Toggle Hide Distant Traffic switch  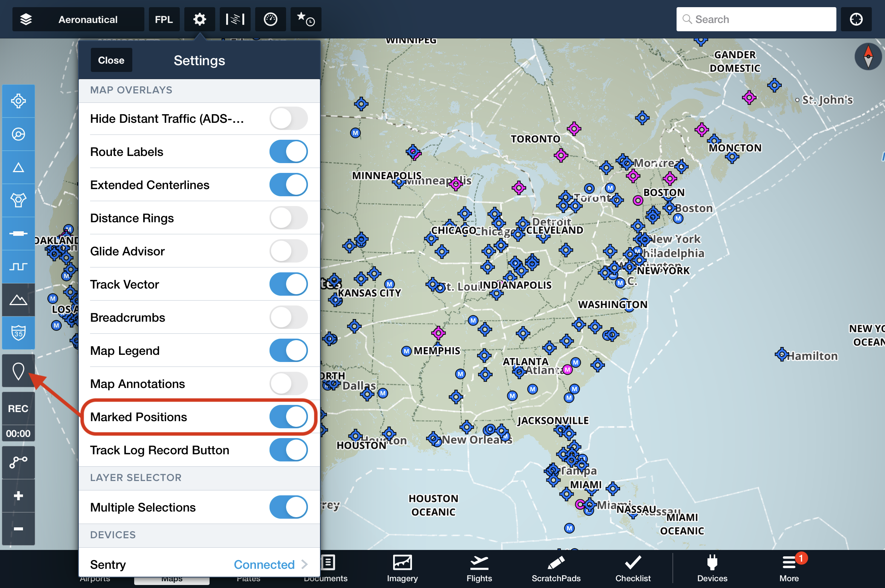pyautogui.click(x=289, y=119)
